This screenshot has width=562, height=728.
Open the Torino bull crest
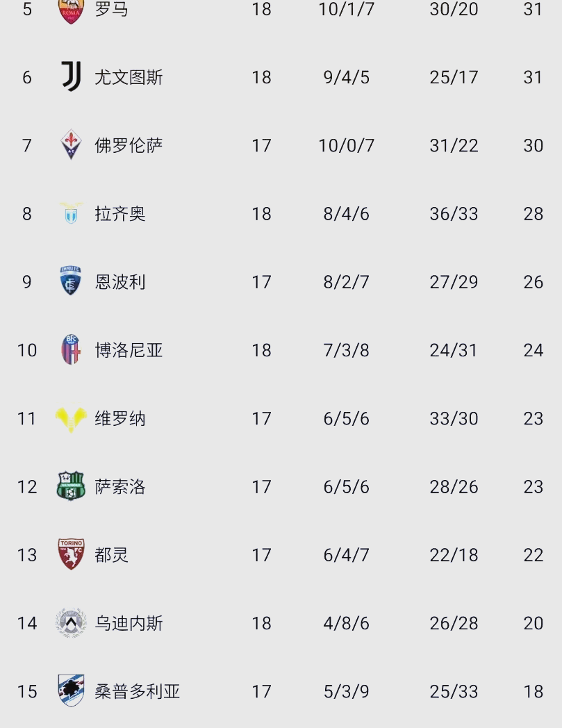[71, 554]
